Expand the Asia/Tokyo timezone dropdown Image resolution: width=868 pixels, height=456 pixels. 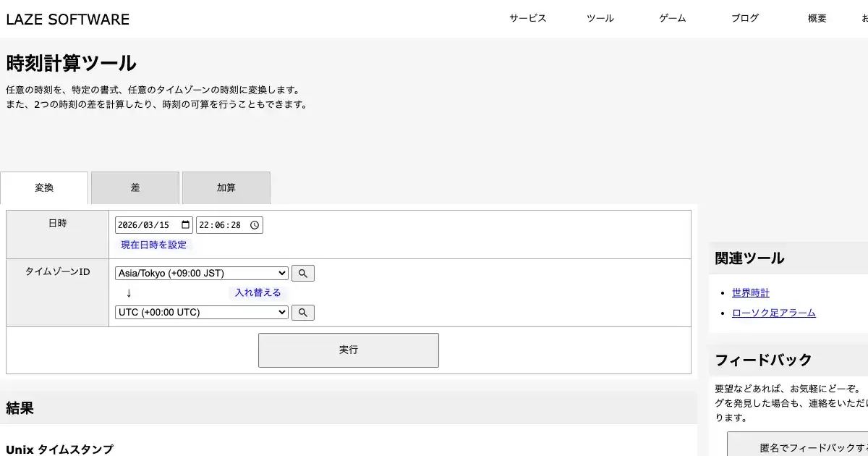[202, 274]
